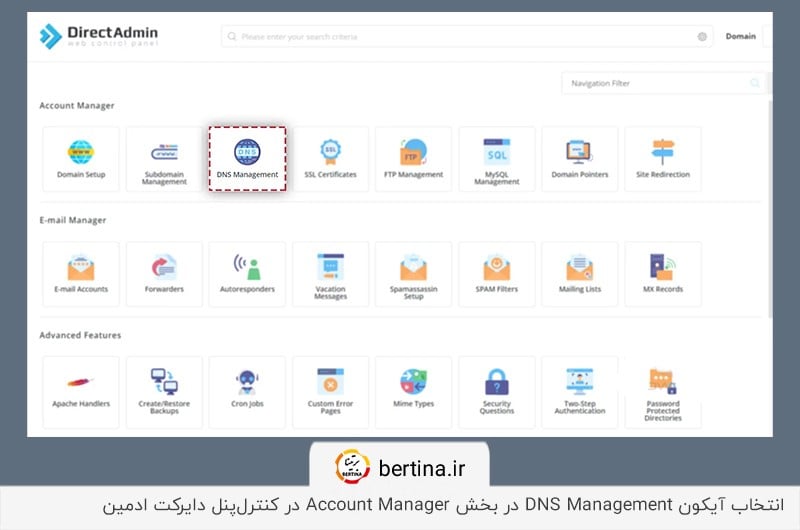The image size is (800, 530).
Task: Click the page vertical scrollbar
Action: tap(770, 209)
